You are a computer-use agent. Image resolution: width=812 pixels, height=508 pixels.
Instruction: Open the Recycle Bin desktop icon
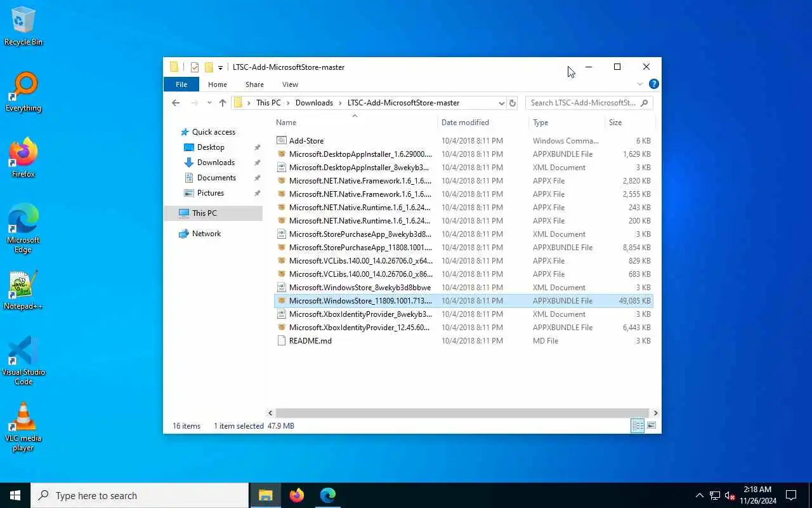coord(23,25)
